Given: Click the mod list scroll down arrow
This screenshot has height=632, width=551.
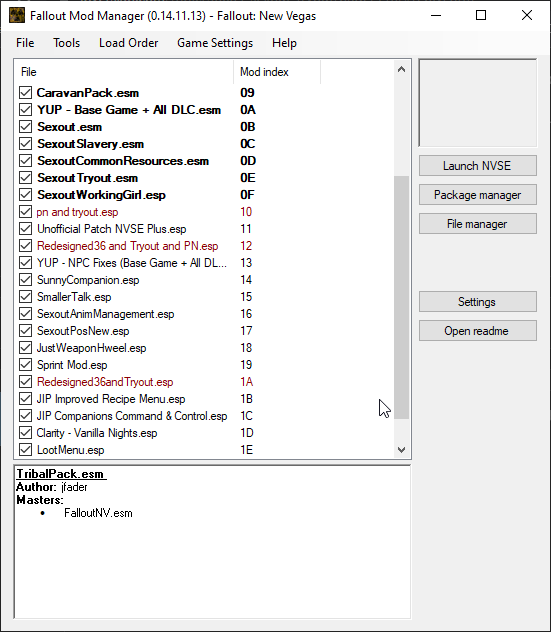Looking at the screenshot, I should pos(401,449).
